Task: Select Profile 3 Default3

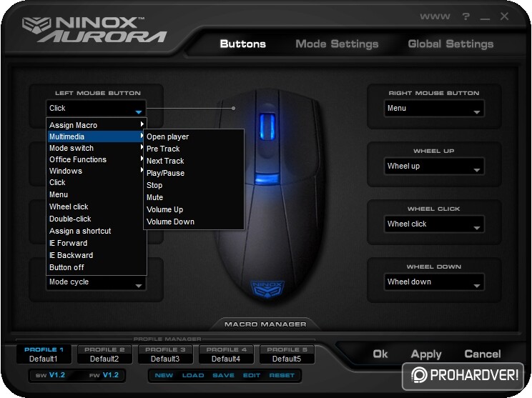Action: 165,354
